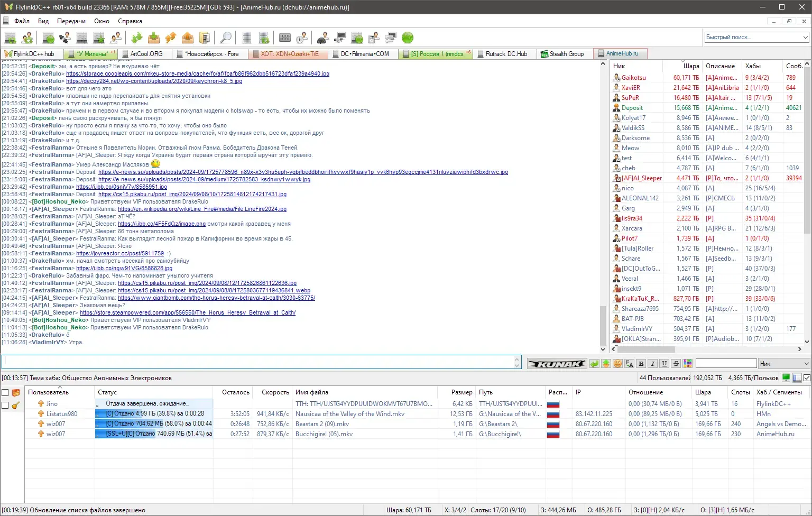Viewport: 812px width, 516px height.
Task: Click the user with clock icon
Action: point(302,38)
